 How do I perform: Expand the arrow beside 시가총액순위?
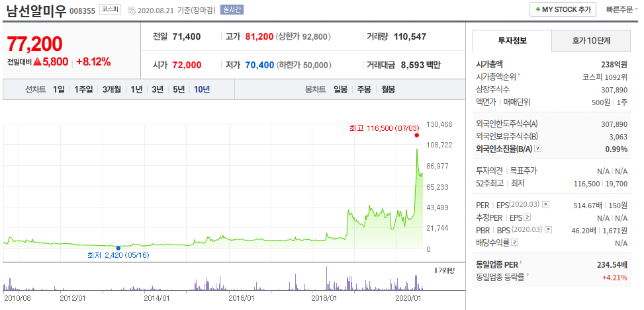coord(519,75)
